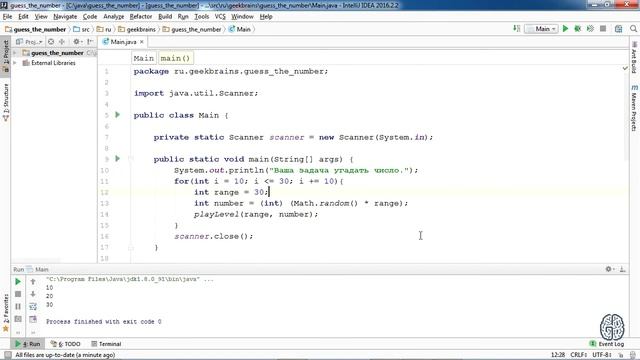Click the main() crumb above the editor
The width and height of the screenshot is (640, 360).
175,58
